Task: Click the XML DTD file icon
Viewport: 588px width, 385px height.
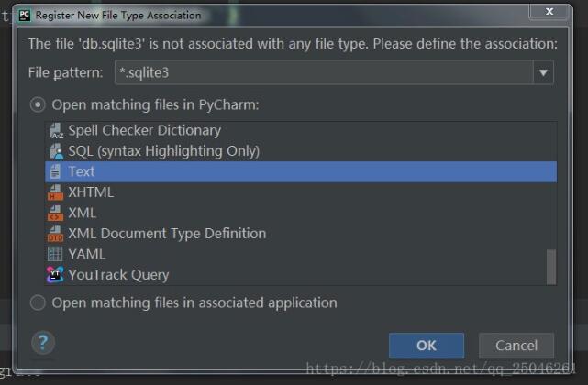Action: pyautogui.click(x=55, y=234)
